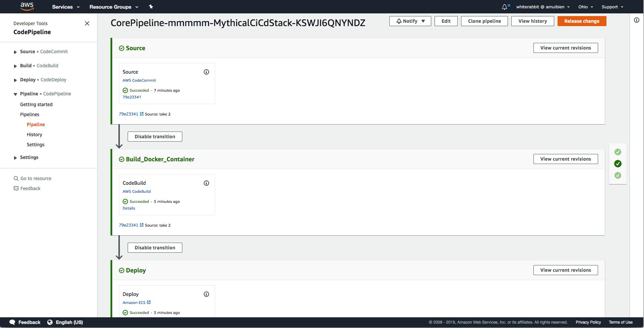Viewport: 644px width, 328px height.
Task: Open the notifications bell icon
Action: tap(505, 7)
